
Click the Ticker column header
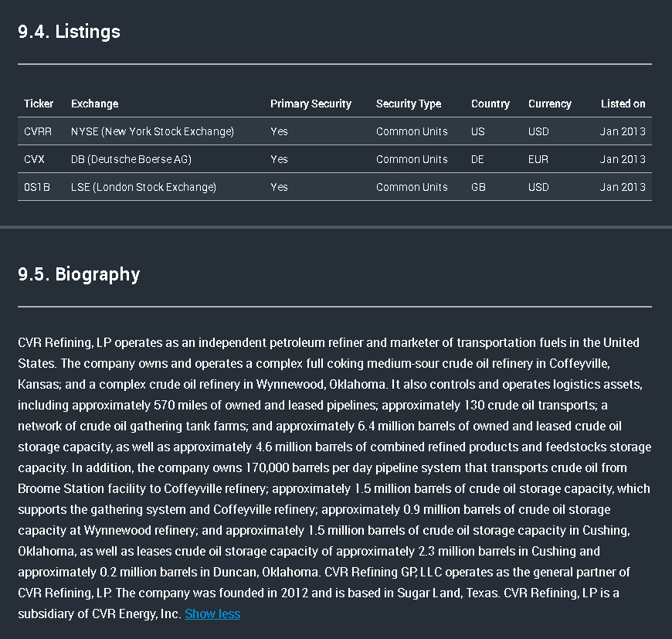pyautogui.click(x=39, y=104)
